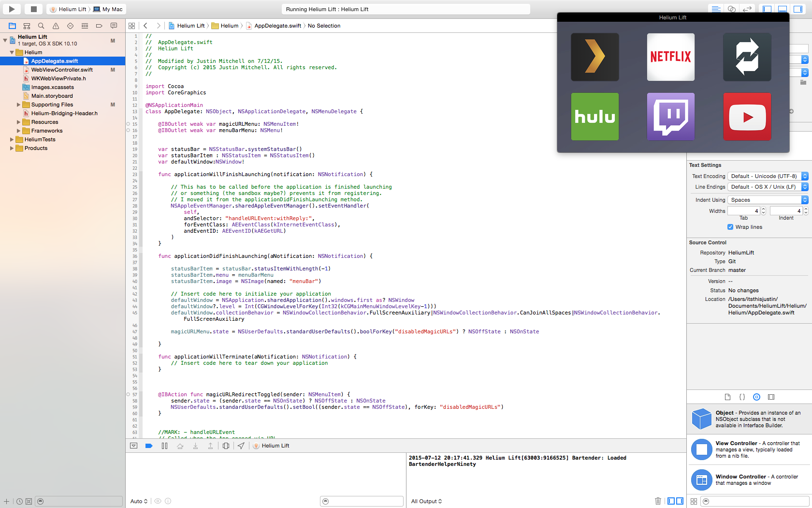
Task: Hide the debug area toggle icon
Action: point(134,446)
